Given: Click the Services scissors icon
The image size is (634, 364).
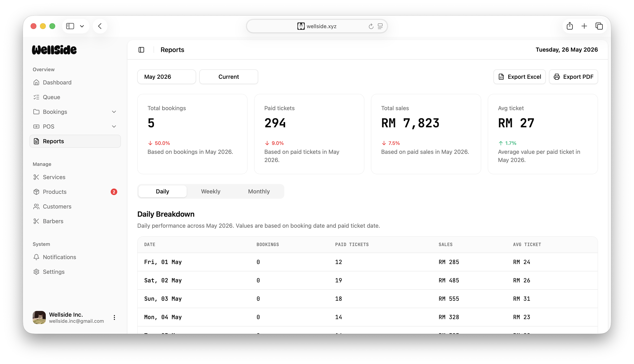Looking at the screenshot, I should (x=36, y=177).
